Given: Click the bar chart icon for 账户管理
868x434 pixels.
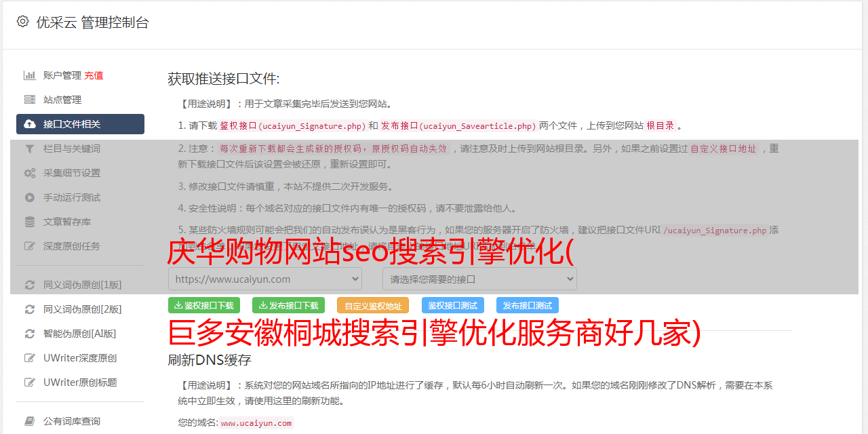Looking at the screenshot, I should 30,75.
